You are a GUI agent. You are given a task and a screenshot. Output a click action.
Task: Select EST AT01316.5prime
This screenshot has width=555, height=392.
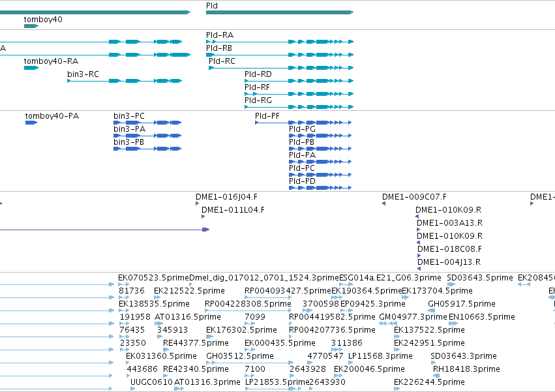click(159, 324)
